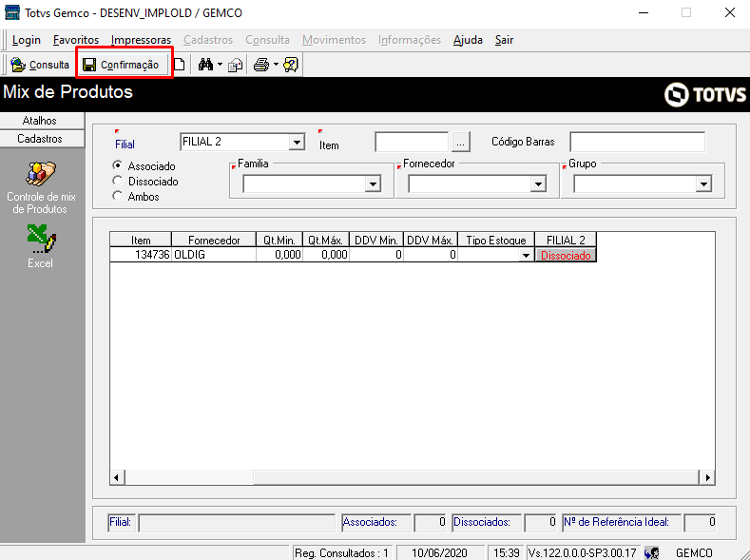Click the grid left scroll arrow
750x560 pixels.
pos(117,477)
